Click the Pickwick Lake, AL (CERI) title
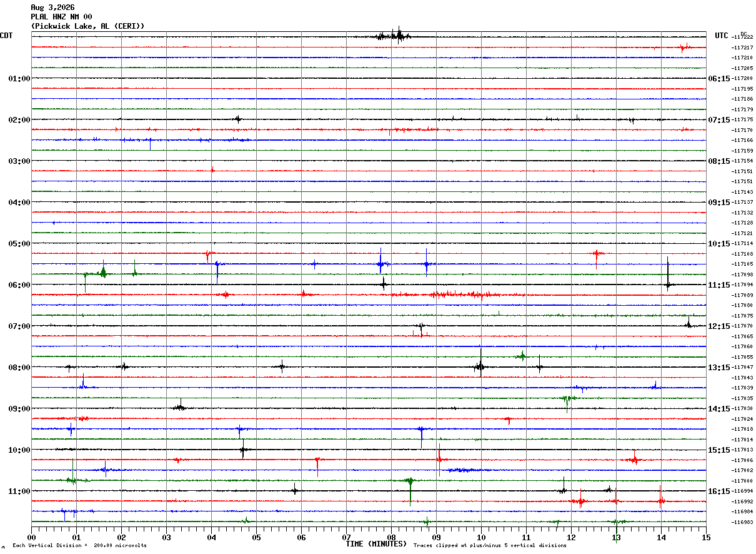Screen dimensions: 756x554 pyautogui.click(x=87, y=26)
